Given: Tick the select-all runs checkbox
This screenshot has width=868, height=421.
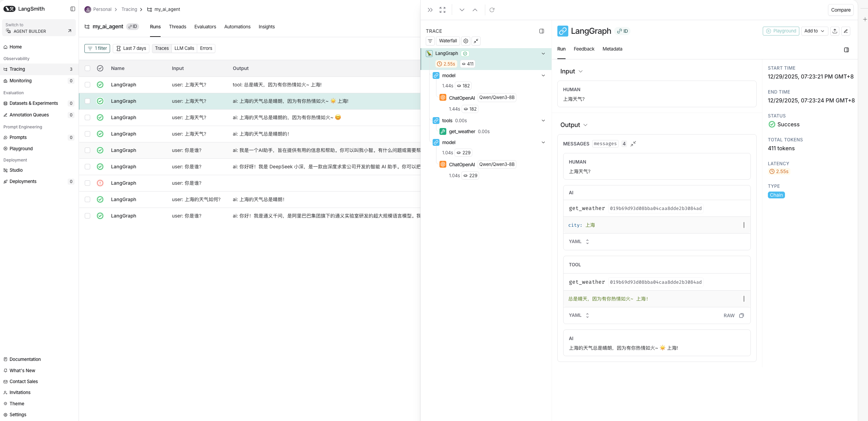Looking at the screenshot, I should (87, 68).
